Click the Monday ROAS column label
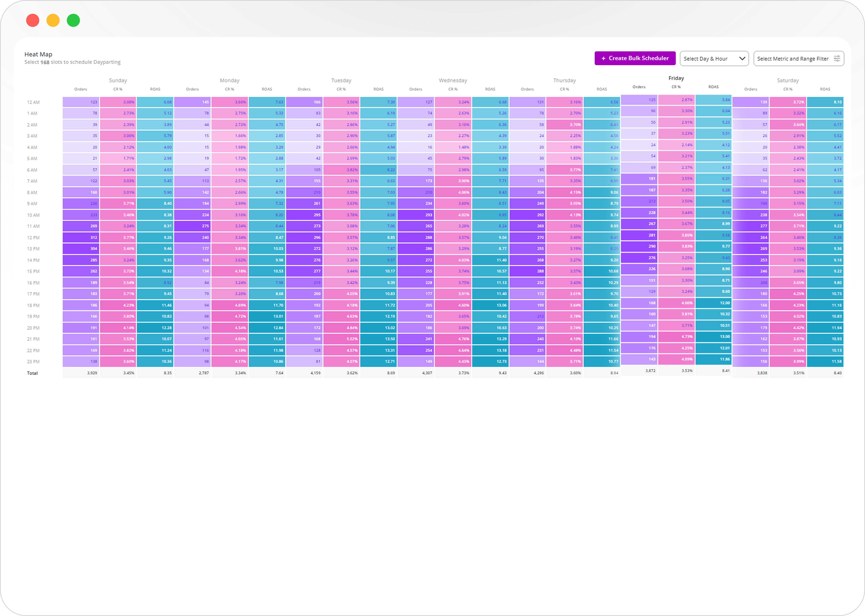 point(267,89)
